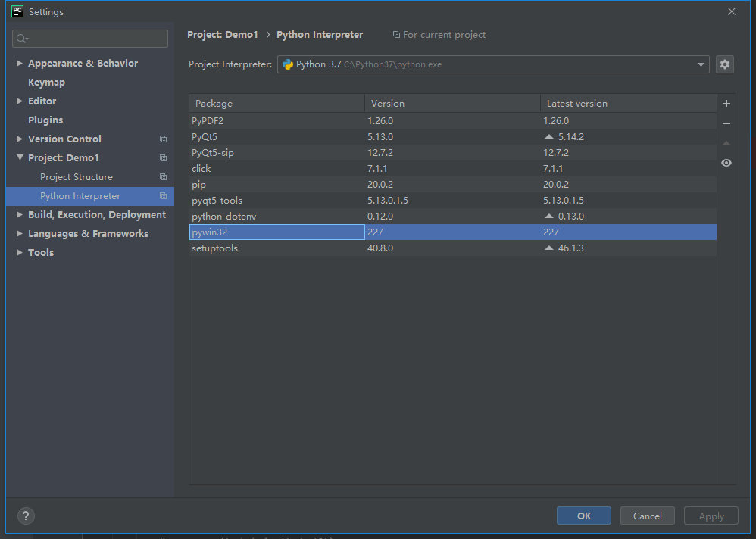
Task: Toggle show early releases eye icon
Action: [x=726, y=163]
